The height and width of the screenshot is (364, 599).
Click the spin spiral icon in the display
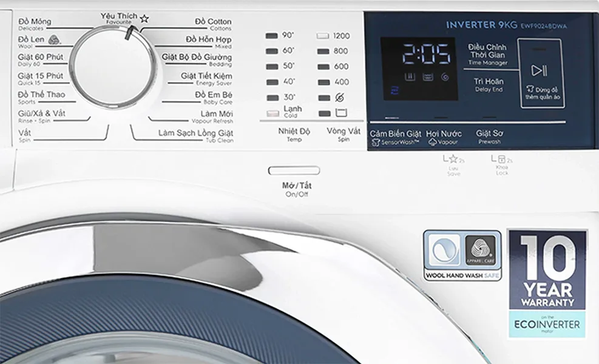click(445, 77)
